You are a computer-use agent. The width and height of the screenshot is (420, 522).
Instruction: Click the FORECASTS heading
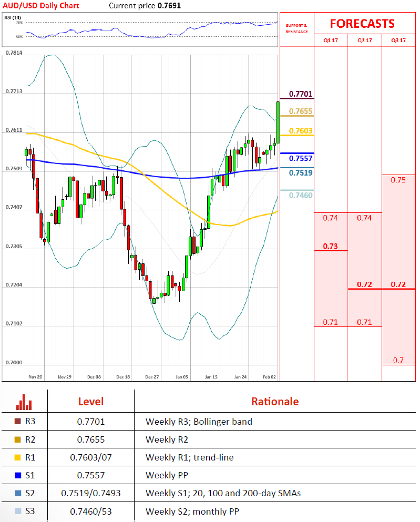(362, 24)
